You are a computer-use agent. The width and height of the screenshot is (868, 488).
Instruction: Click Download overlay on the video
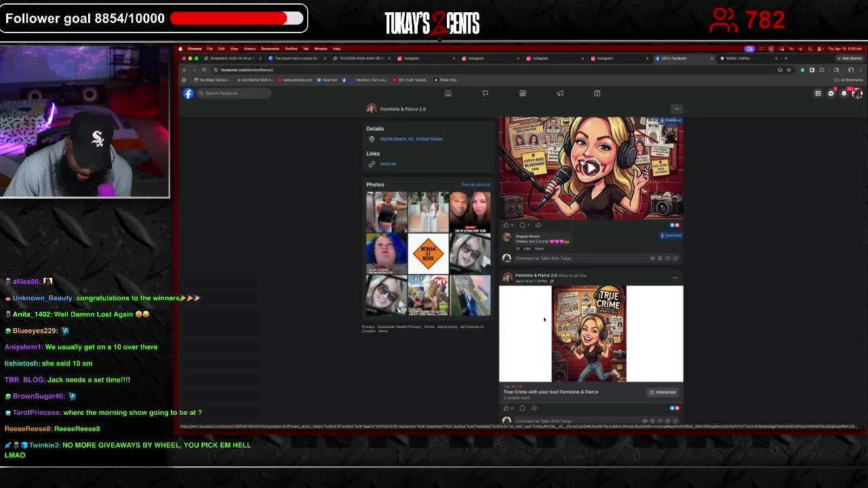[671, 121]
